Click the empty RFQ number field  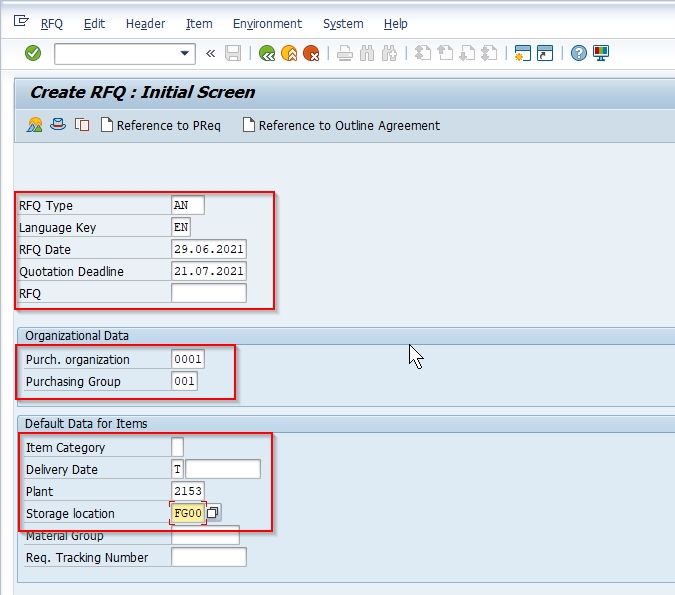coord(209,293)
